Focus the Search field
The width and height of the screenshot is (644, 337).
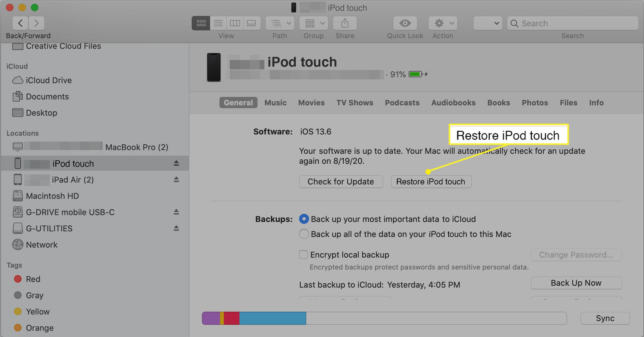573,23
